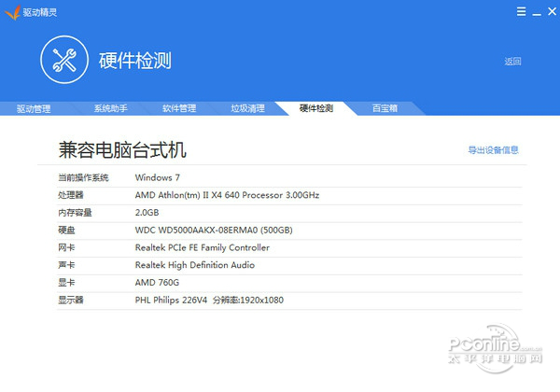
Task: Click the 兼容电脑台式机 heading
Action: coord(122,149)
